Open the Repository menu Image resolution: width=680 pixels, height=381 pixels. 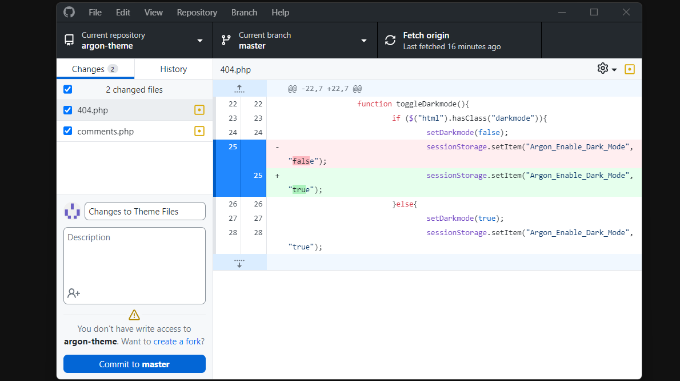point(197,13)
